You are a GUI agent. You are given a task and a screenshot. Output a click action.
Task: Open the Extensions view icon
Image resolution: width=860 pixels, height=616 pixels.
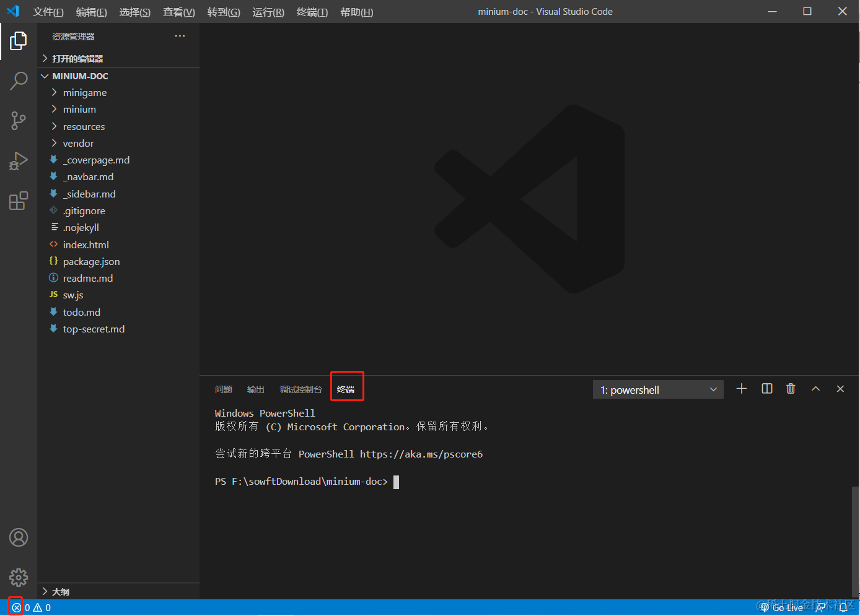(19, 201)
